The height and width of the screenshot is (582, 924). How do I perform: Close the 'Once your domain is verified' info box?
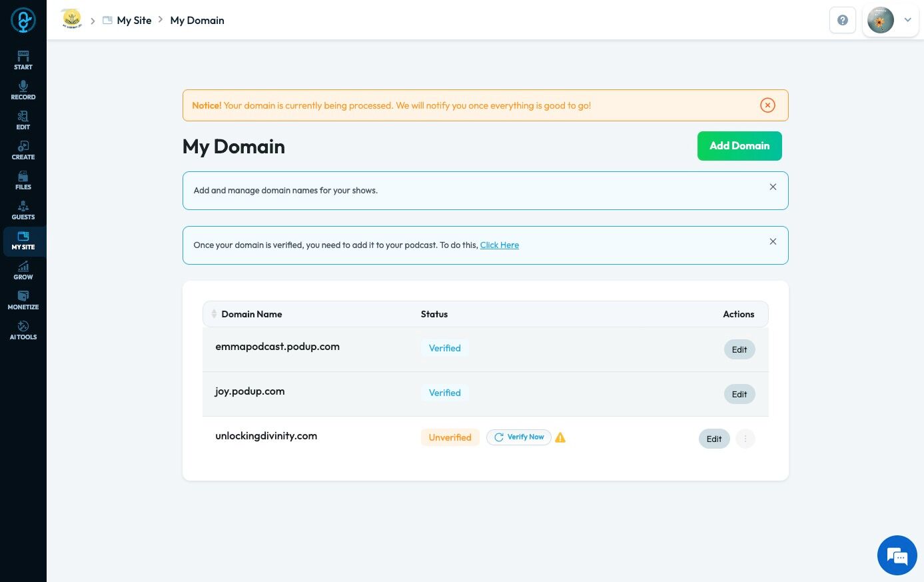coord(773,241)
